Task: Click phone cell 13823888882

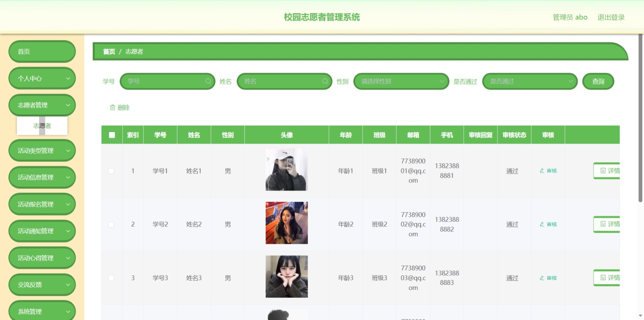Action: 447,224
